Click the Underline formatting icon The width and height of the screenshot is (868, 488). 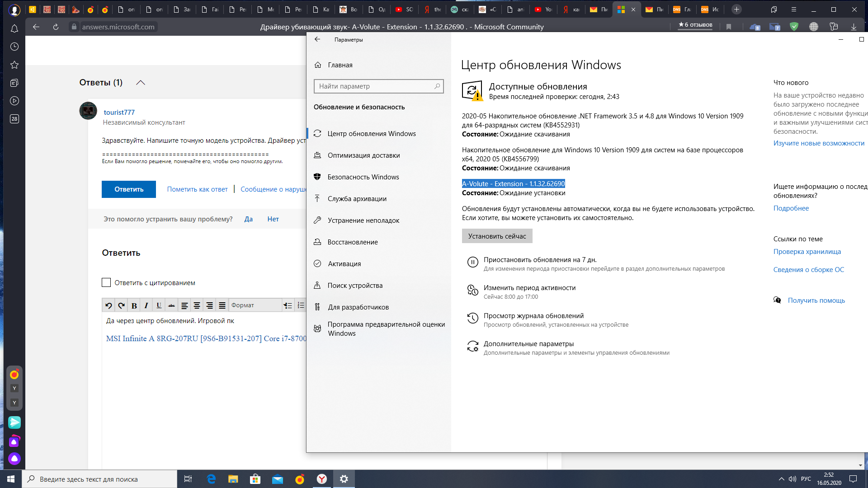(159, 305)
